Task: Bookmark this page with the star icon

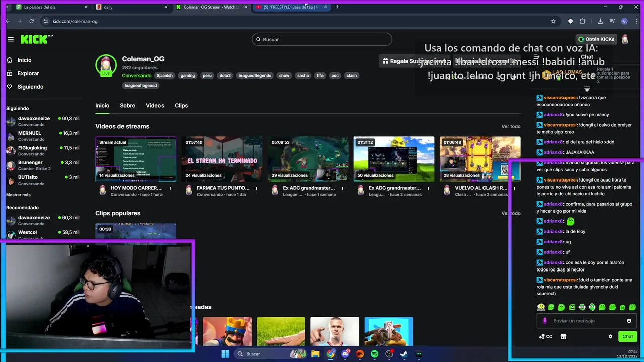Action: 553,21
